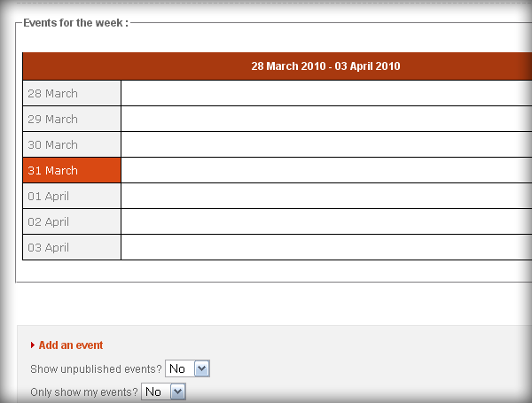
Task: Click the empty events row for 03 April
Action: click(325, 247)
